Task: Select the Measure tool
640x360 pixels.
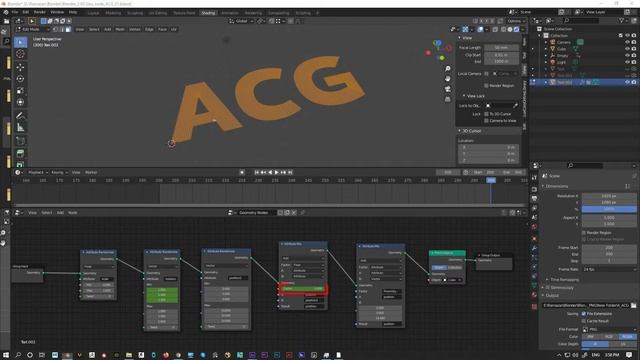Action: click(20, 128)
